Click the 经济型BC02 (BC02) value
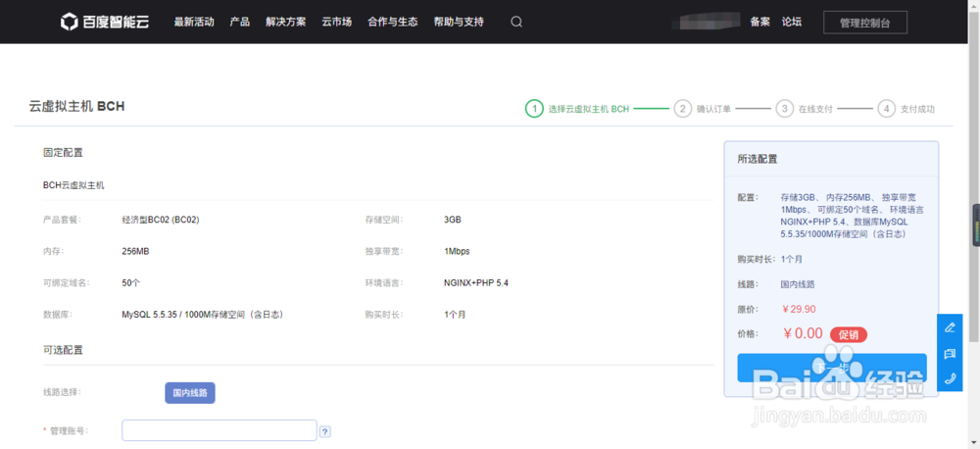Screen dimensions: 980x449 click(161, 220)
